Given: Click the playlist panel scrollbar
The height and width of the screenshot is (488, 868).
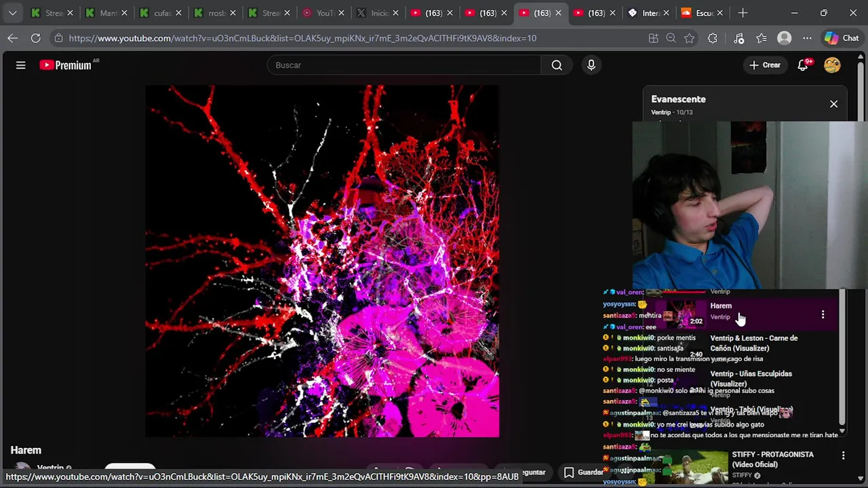Looking at the screenshot, I should 842,356.
